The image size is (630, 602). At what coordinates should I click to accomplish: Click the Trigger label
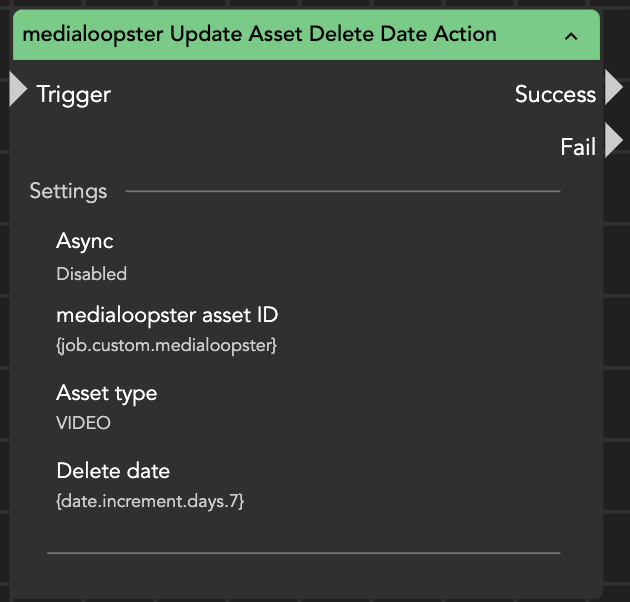[73, 95]
